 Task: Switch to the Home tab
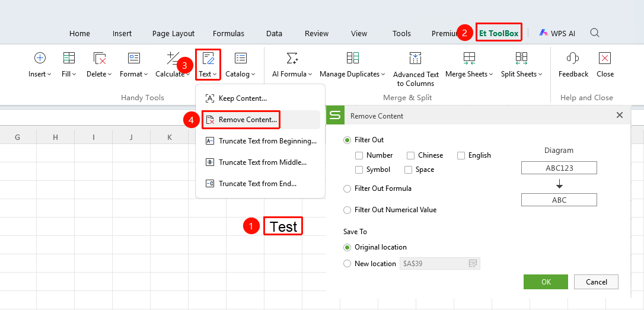pyautogui.click(x=79, y=34)
